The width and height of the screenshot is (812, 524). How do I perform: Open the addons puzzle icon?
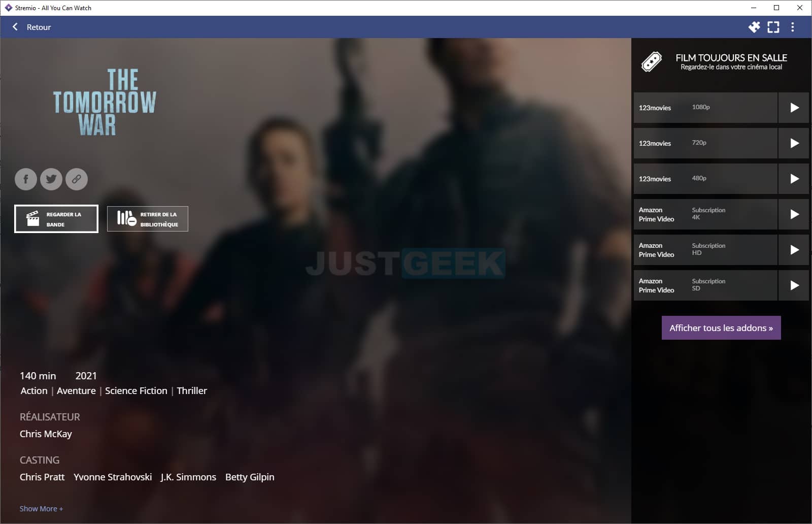pyautogui.click(x=754, y=27)
